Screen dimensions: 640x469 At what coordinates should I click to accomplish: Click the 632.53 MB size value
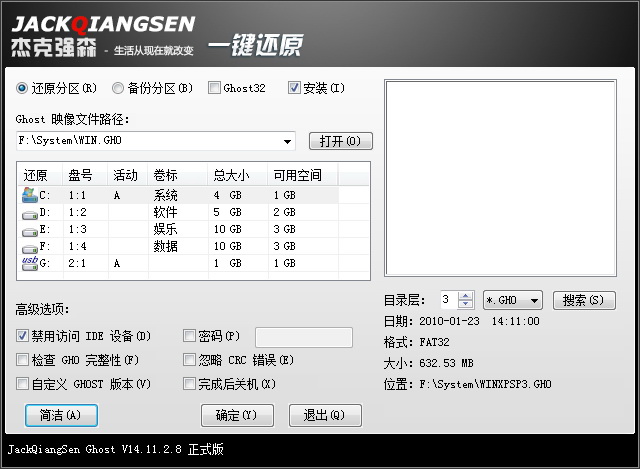tap(446, 363)
